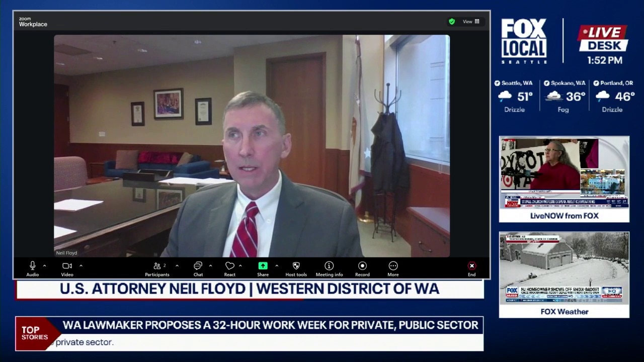The height and width of the screenshot is (362, 644).
Task: Expand Chat options caret
Action: click(x=210, y=265)
